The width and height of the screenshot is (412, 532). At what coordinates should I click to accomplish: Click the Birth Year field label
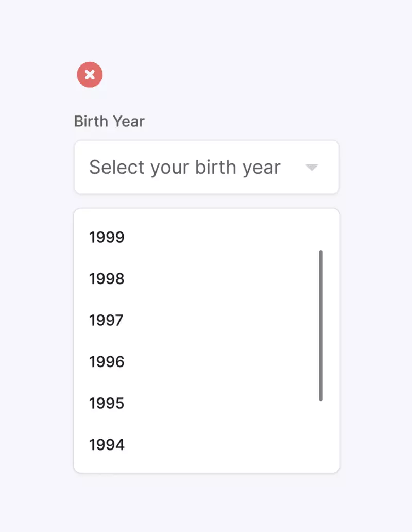tap(109, 121)
